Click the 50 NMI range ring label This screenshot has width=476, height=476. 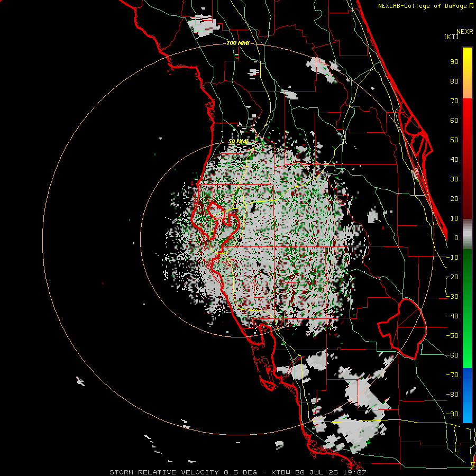(238, 141)
